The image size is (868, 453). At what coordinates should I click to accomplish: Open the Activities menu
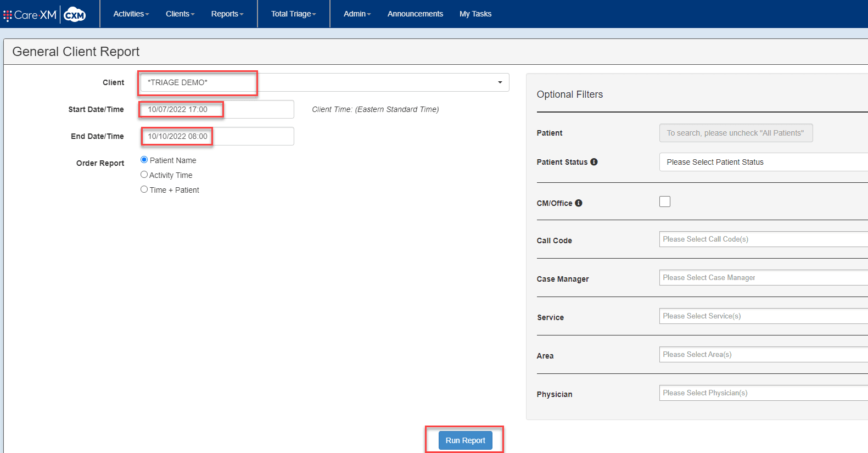(131, 14)
